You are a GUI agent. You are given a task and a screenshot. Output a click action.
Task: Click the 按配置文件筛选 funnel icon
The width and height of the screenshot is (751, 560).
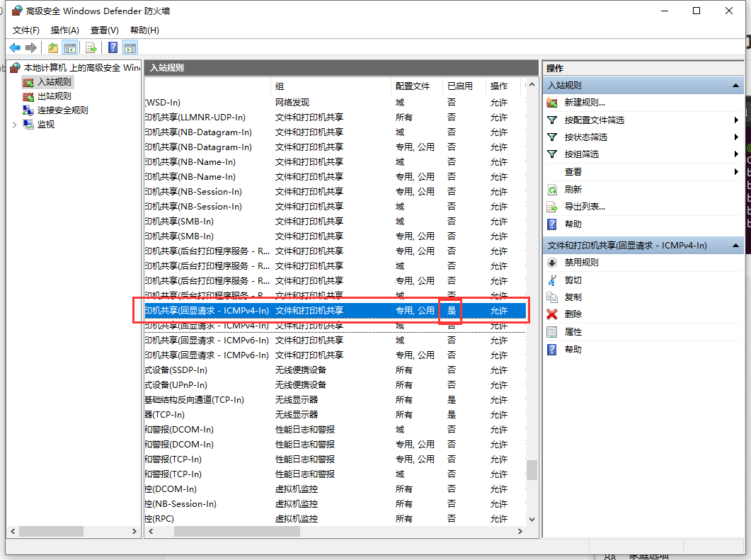552,120
